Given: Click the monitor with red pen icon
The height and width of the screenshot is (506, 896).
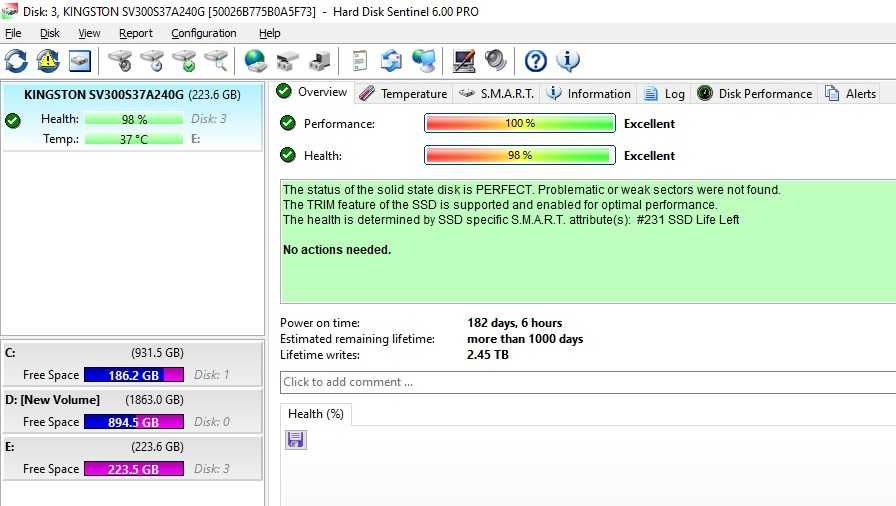Looking at the screenshot, I should pos(463,61).
